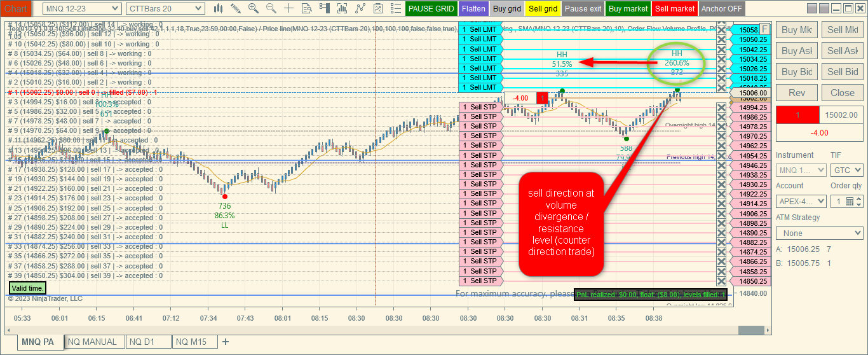Viewport: 868px width, 355px height.
Task: Click the zoom out magnifier icon
Action: [271, 8]
